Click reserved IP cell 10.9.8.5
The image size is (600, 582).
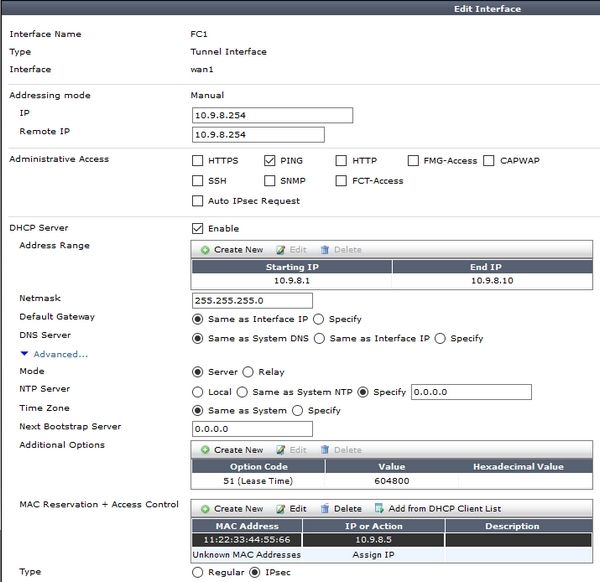(373, 540)
